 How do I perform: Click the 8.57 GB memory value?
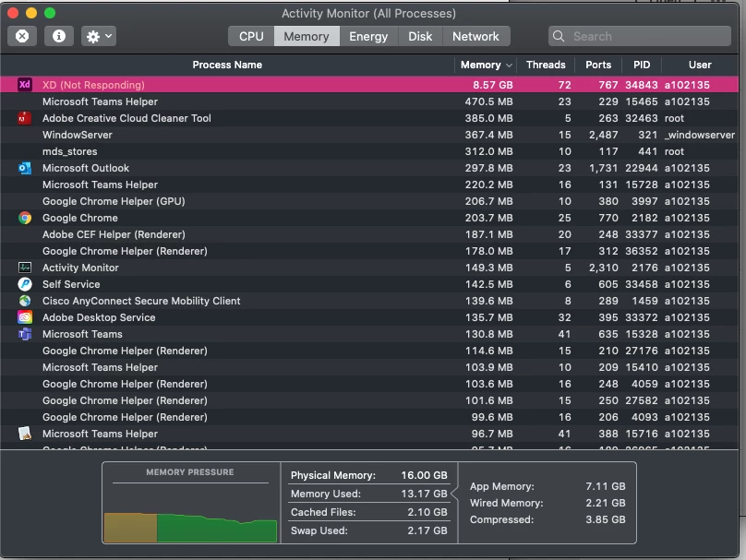(x=492, y=85)
